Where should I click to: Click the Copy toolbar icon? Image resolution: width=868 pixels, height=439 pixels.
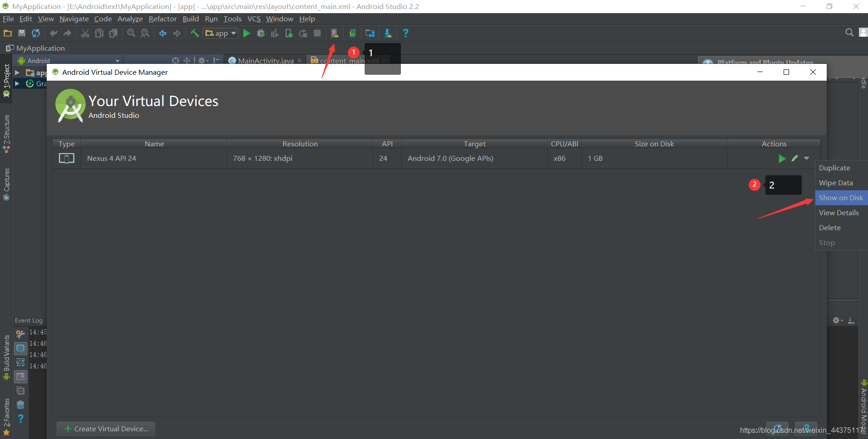(99, 33)
